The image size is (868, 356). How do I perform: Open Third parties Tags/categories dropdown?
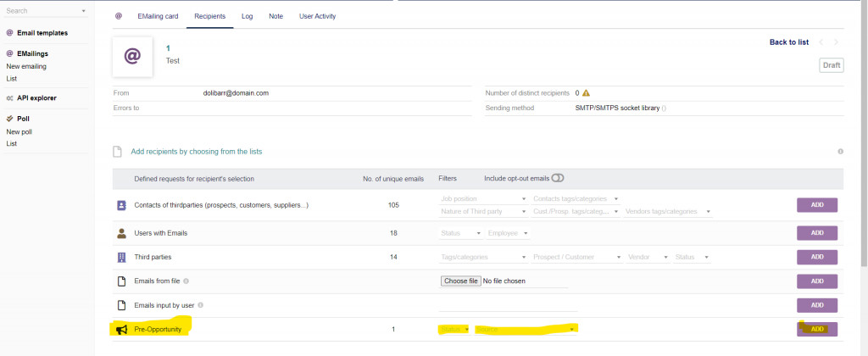(483, 257)
